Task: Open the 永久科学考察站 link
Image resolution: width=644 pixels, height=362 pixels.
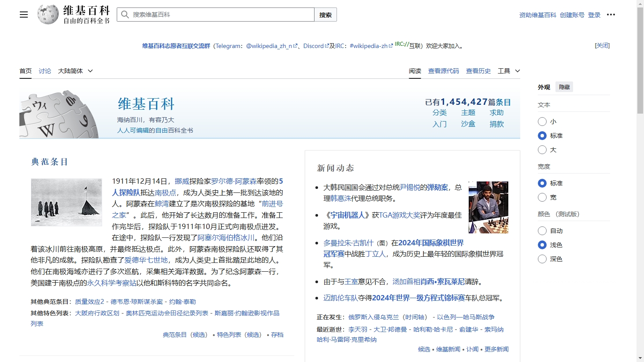Action: pyautogui.click(x=111, y=283)
